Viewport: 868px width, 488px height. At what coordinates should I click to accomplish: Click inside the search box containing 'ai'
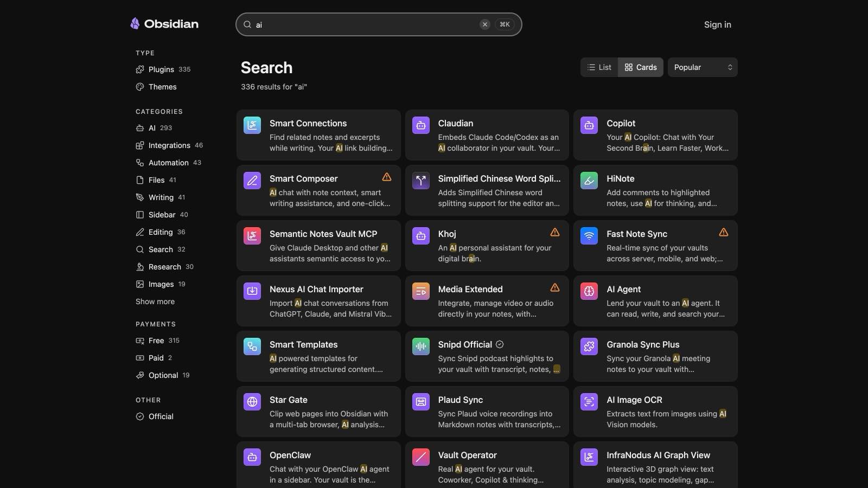[x=379, y=24]
